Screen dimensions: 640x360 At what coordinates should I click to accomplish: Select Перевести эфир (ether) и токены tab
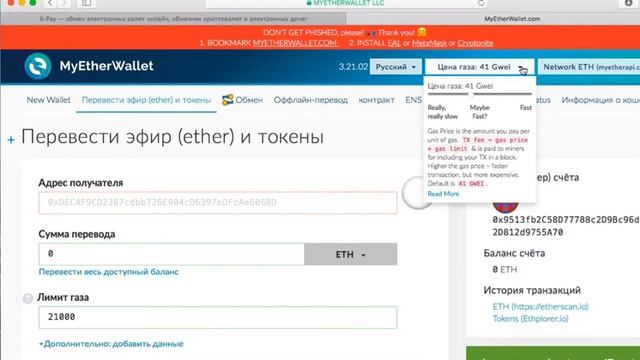(146, 100)
